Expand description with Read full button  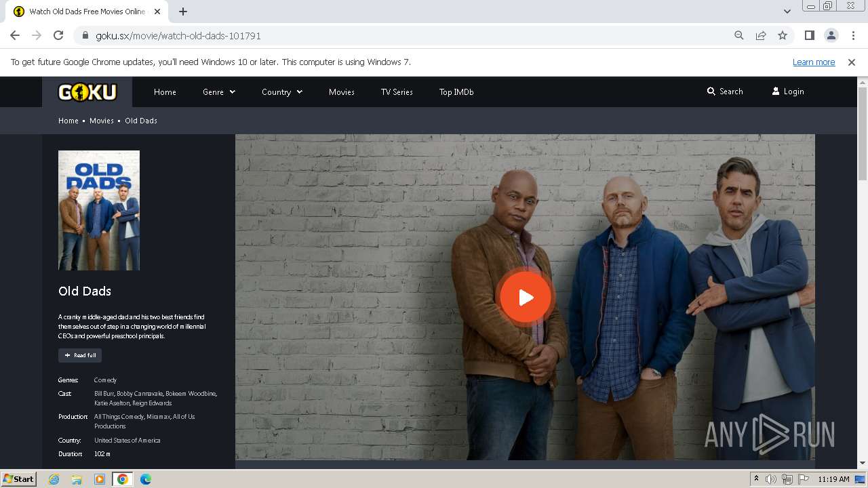[x=80, y=355]
